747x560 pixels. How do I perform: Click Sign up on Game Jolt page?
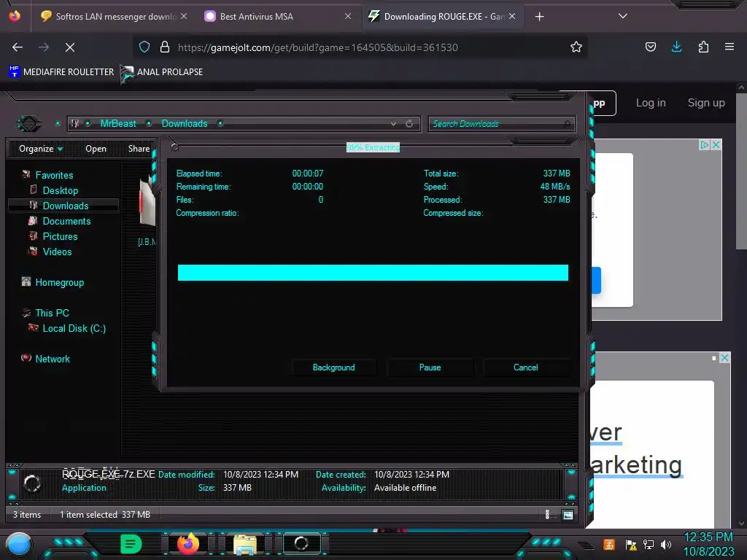pyautogui.click(x=706, y=103)
